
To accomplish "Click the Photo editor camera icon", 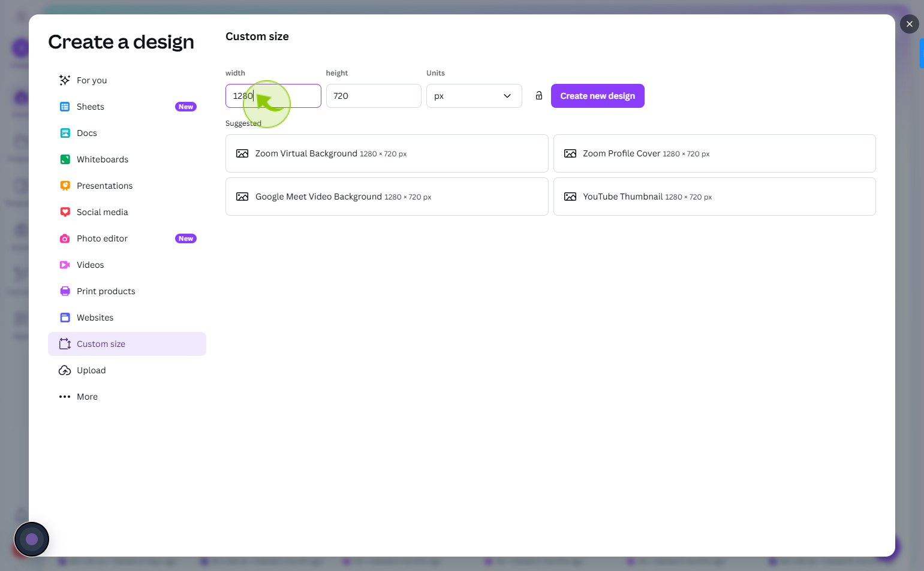I will coord(65,238).
